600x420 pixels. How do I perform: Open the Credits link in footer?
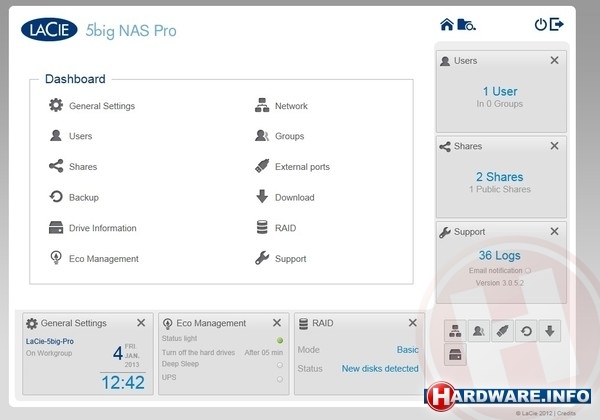pyautogui.click(x=566, y=413)
